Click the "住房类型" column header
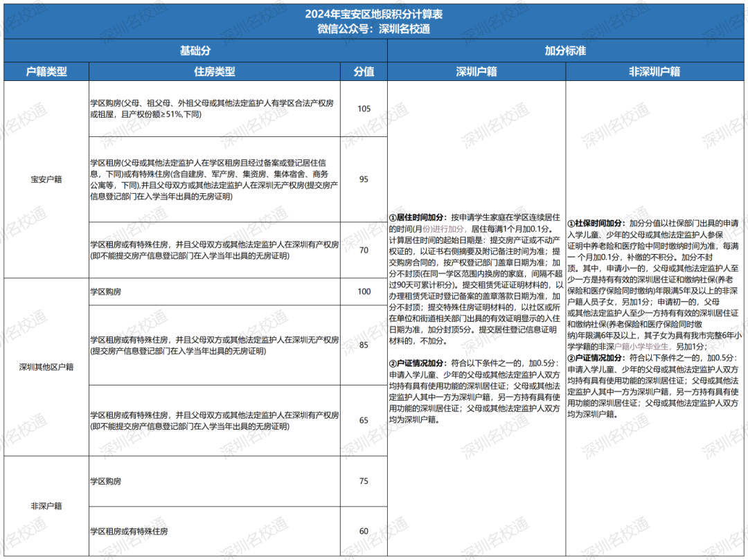The height and width of the screenshot is (560, 748). pos(214,71)
